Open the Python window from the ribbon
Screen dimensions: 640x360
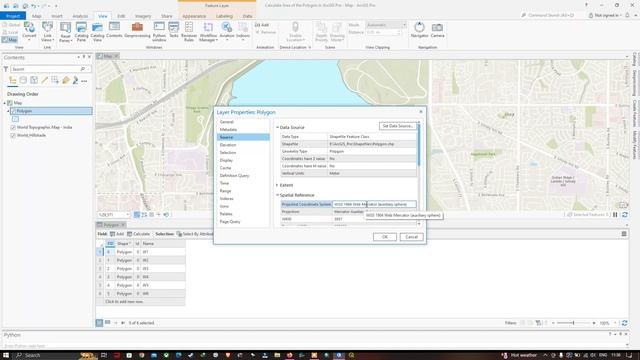point(159,32)
